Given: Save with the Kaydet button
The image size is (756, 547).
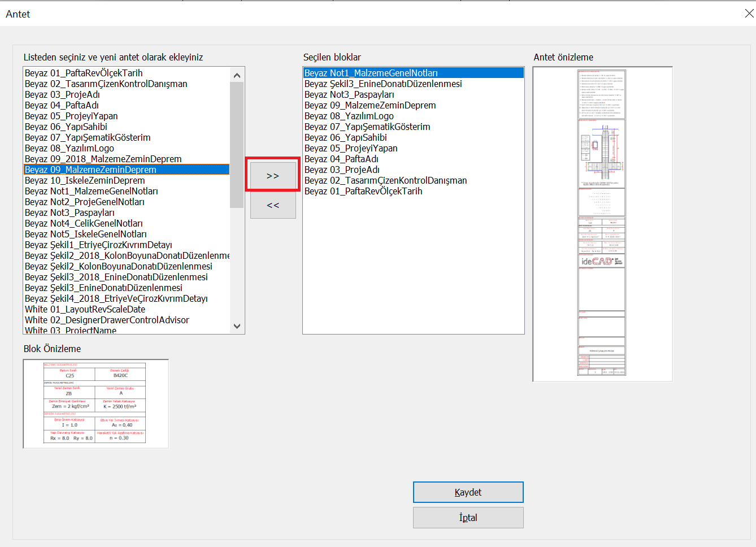Looking at the screenshot, I should [x=468, y=492].
